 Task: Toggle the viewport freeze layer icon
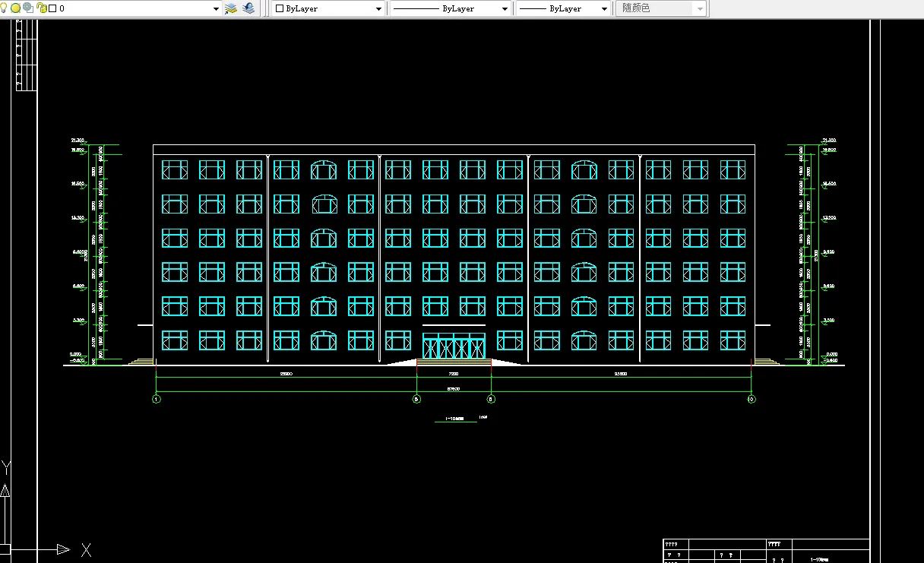(x=28, y=8)
